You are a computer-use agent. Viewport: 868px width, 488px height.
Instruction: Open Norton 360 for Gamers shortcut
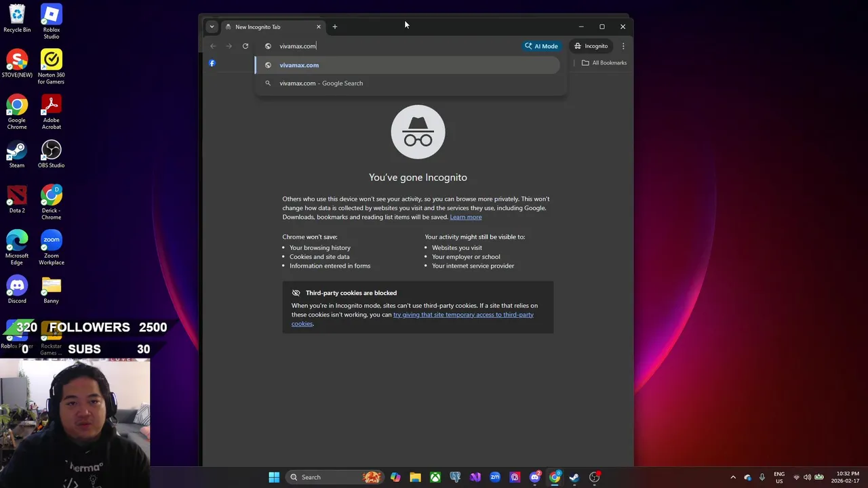(51, 66)
